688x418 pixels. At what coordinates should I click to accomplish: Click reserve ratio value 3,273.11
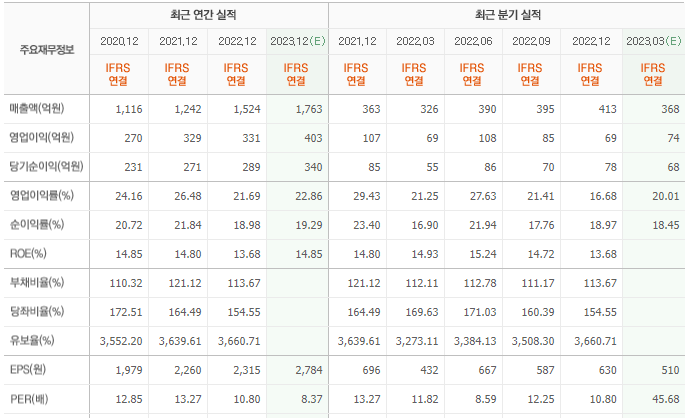click(x=417, y=341)
